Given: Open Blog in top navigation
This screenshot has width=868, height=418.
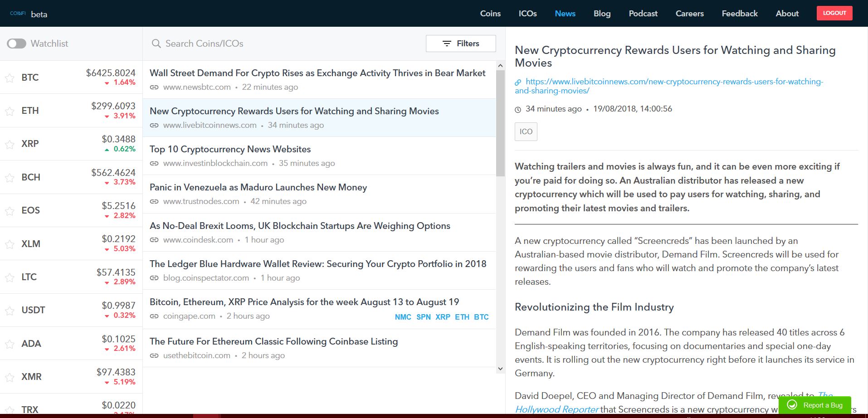Looking at the screenshot, I should coord(602,14).
